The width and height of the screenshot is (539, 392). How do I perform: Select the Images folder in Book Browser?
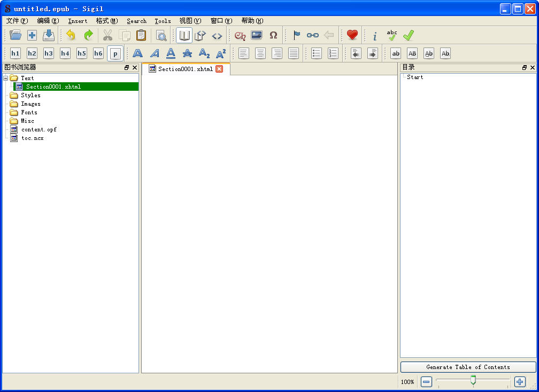(x=30, y=104)
